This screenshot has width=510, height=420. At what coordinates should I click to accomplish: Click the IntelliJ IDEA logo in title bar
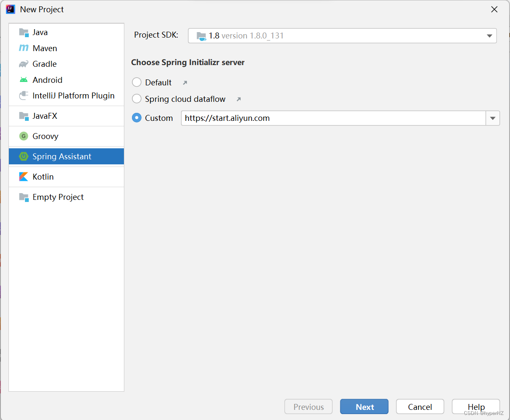tap(11, 9)
